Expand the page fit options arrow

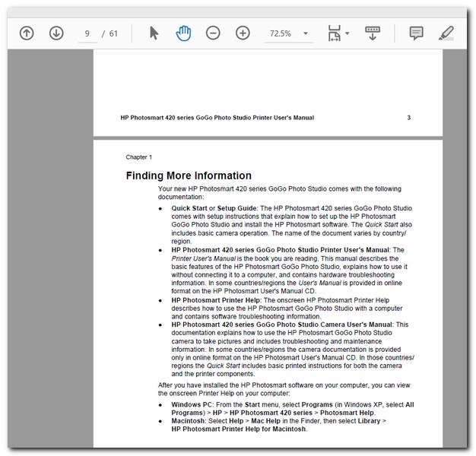click(x=347, y=33)
